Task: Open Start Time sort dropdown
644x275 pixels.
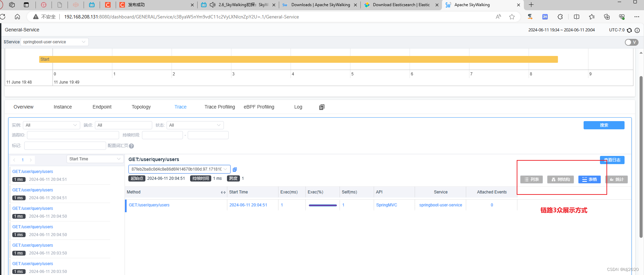Action: (x=95, y=159)
